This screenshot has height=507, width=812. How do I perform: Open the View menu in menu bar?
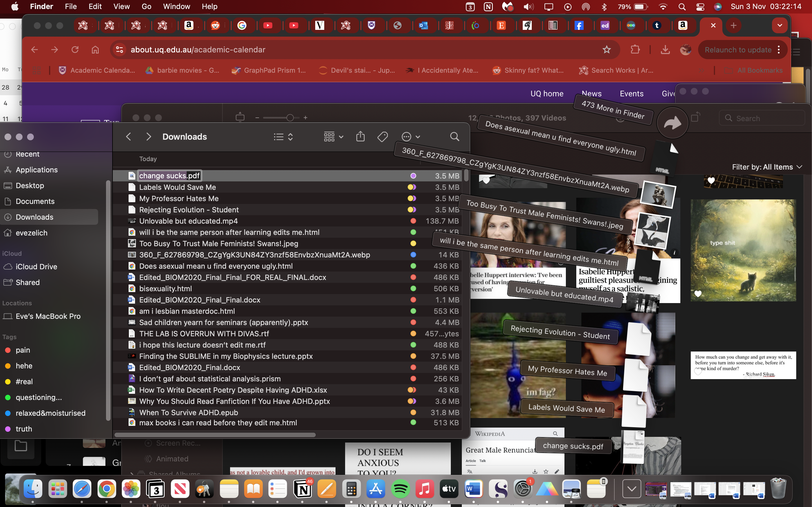tap(121, 6)
